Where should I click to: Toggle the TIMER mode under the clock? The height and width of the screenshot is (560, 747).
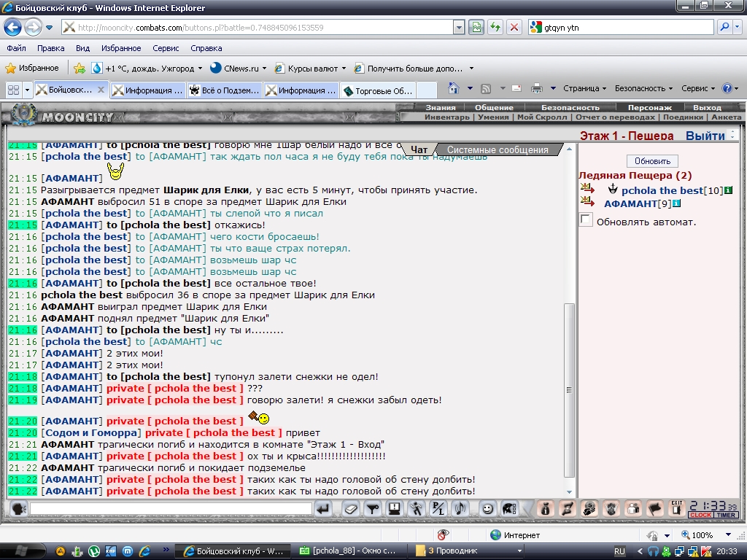(x=726, y=515)
